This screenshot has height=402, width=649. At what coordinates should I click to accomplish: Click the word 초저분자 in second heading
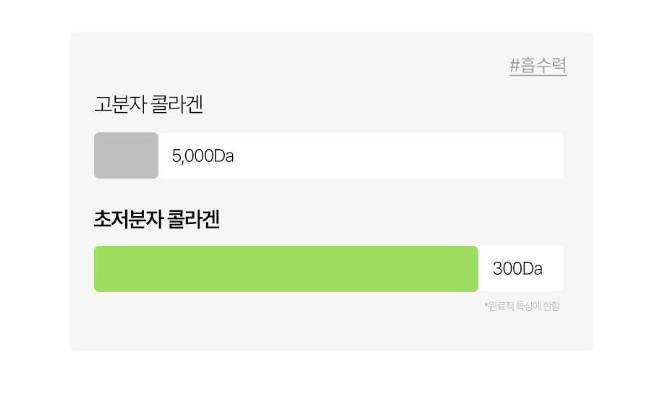(128, 220)
